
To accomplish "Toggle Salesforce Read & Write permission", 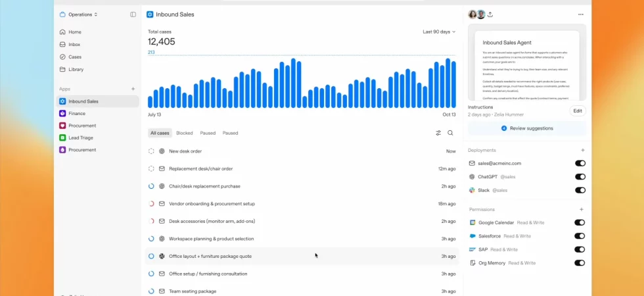I will pyautogui.click(x=580, y=236).
